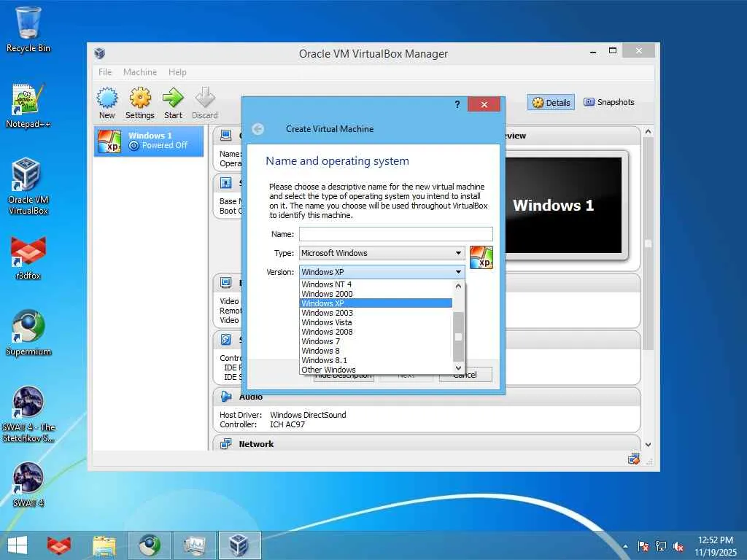Viewport: 747px width, 560px height.
Task: Click the version list scroll down arrow
Action: [x=458, y=368]
